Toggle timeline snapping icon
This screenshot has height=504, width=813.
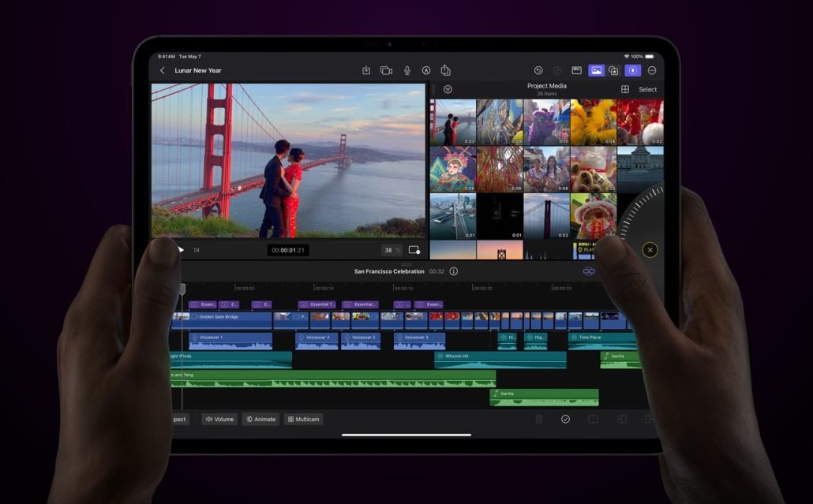[x=589, y=271]
